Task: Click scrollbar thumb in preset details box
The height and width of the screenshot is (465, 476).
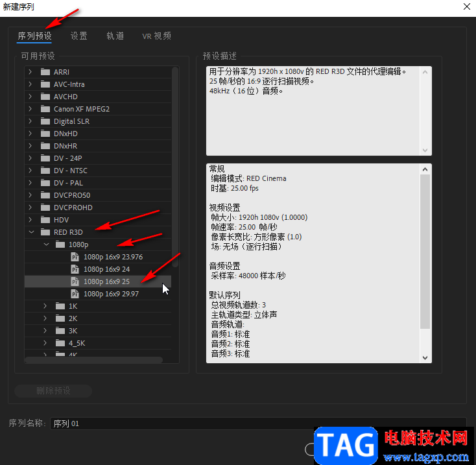Action: pyautogui.click(x=425, y=252)
